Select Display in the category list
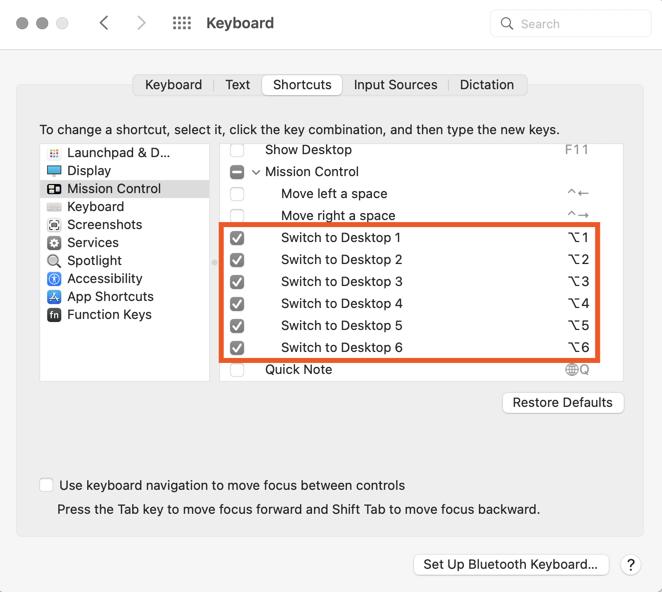The image size is (662, 592). click(x=125, y=171)
